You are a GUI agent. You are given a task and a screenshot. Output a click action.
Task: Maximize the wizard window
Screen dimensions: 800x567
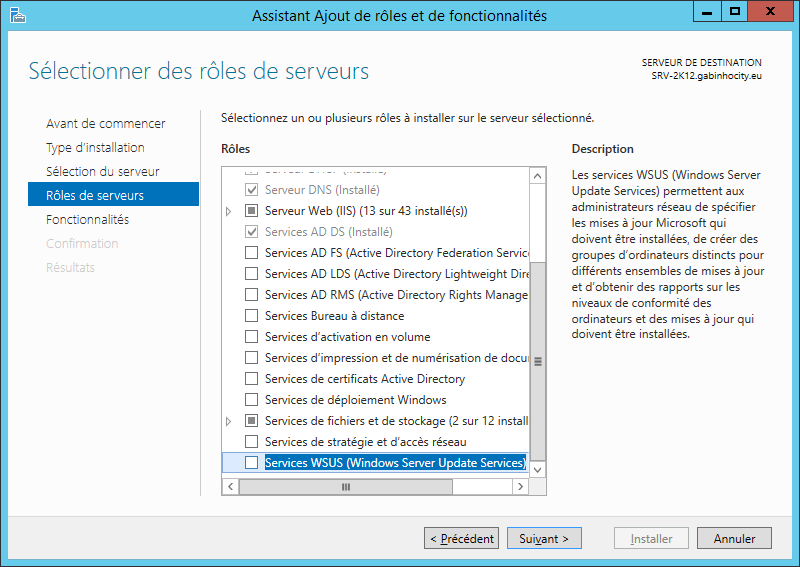click(x=735, y=11)
